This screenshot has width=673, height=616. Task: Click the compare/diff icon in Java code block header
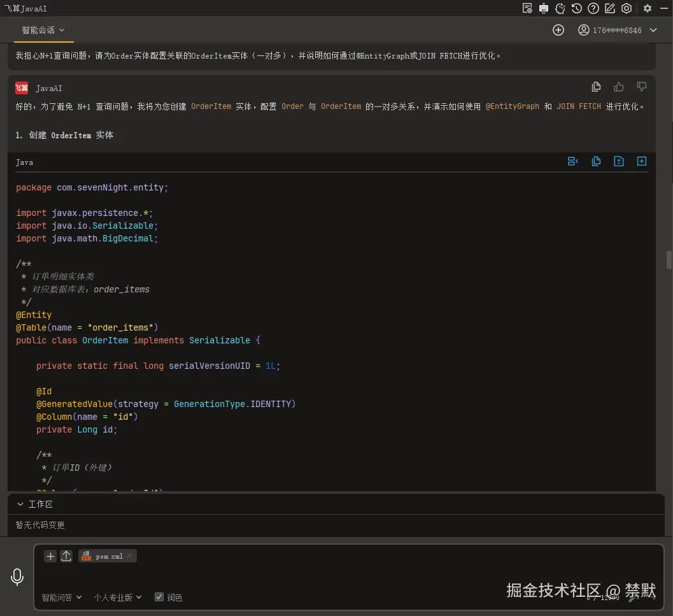point(573,162)
